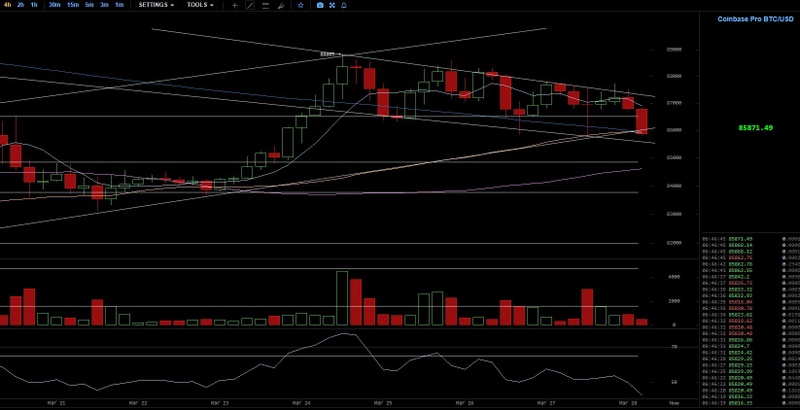Activate the crosshair cursor tool
The image size is (800, 410).
[x=235, y=6]
